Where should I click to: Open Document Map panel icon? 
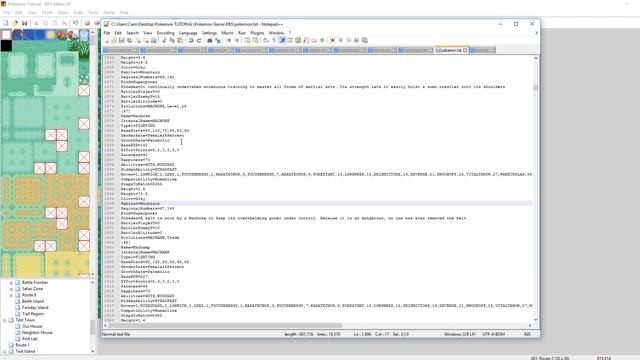298,40
